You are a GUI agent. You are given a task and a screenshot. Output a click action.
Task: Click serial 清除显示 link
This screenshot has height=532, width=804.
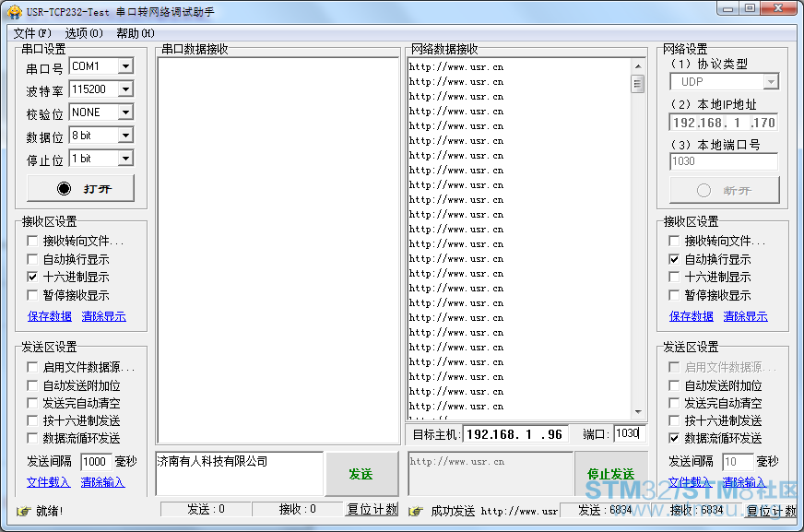coord(103,316)
